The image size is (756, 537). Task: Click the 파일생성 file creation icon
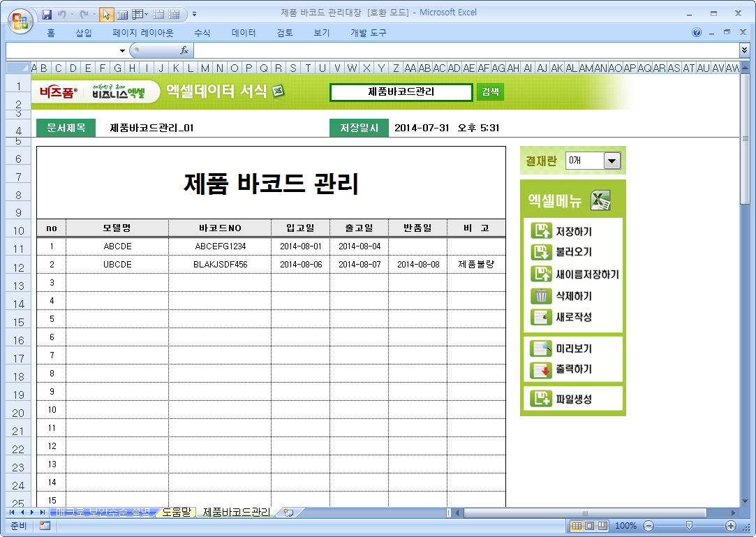pos(541,399)
